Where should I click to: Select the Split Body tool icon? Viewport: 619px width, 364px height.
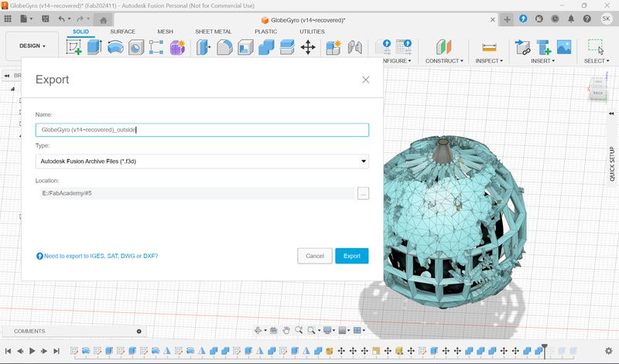[x=287, y=48]
